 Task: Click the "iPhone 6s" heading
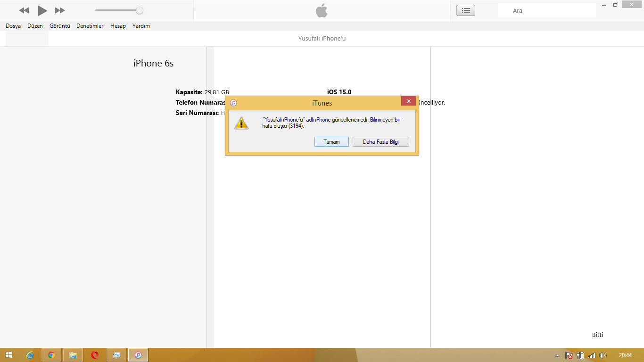154,63
